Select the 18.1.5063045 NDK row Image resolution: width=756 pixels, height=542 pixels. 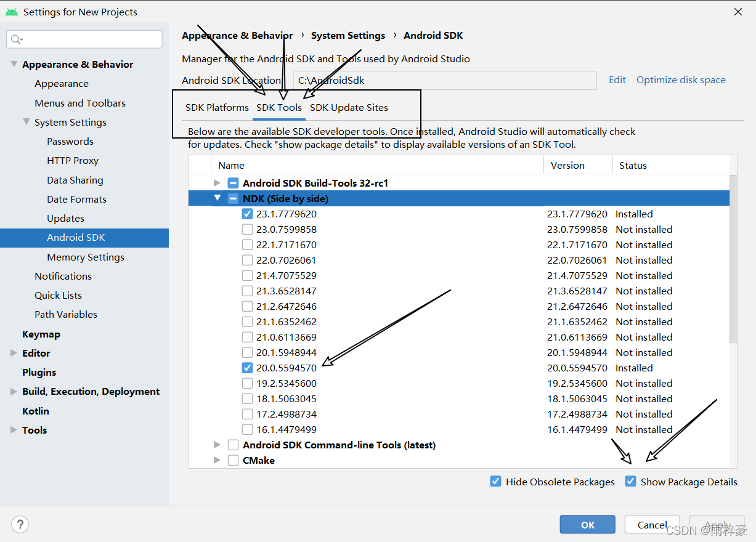tap(458, 398)
